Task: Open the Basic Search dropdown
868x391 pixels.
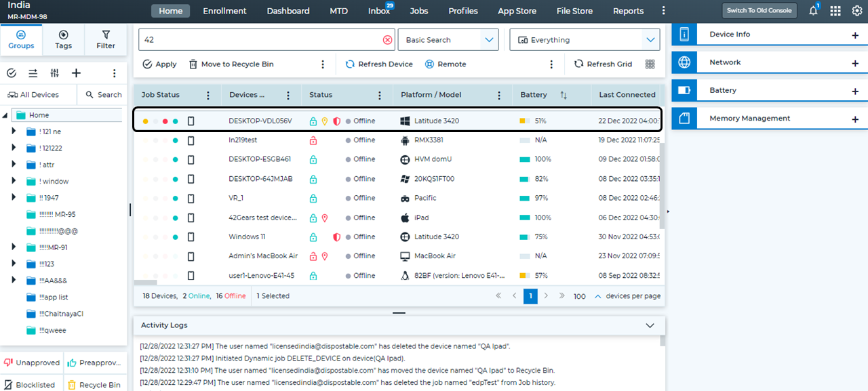Action: 448,40
